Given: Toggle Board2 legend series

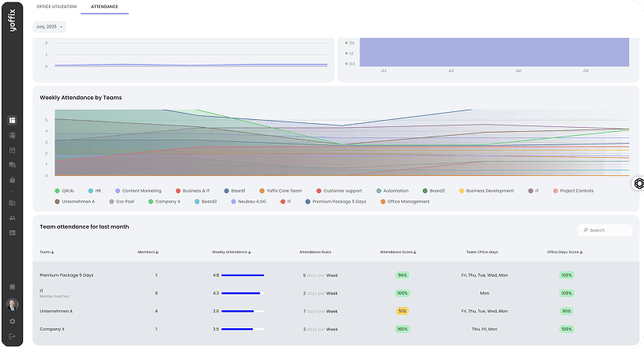Looking at the screenshot, I should coord(434,191).
